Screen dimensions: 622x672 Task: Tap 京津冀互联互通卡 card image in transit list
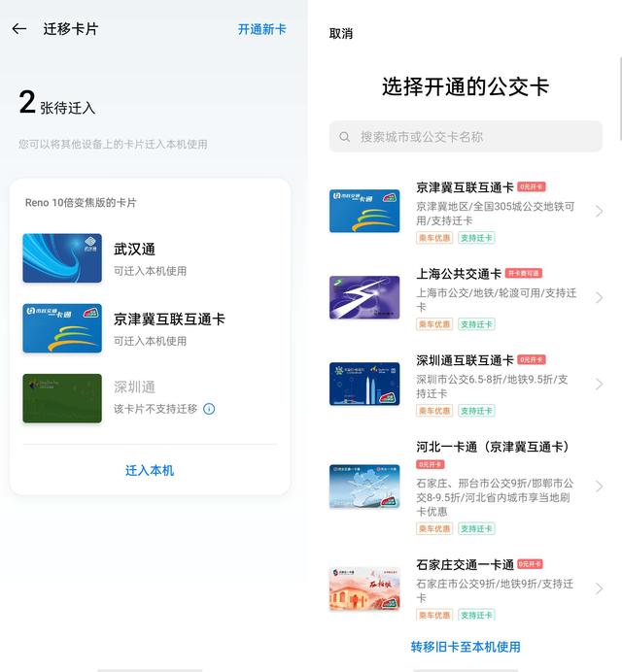[364, 211]
